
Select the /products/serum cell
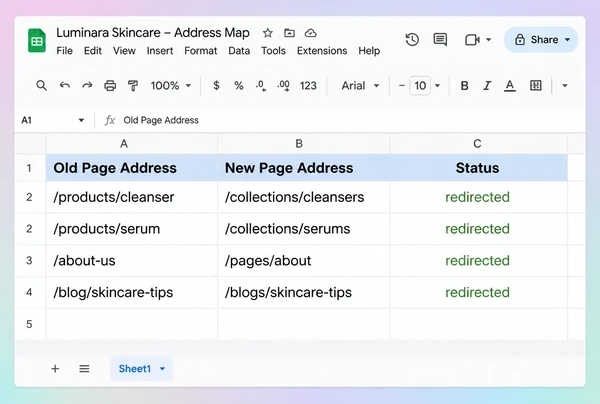pos(132,229)
